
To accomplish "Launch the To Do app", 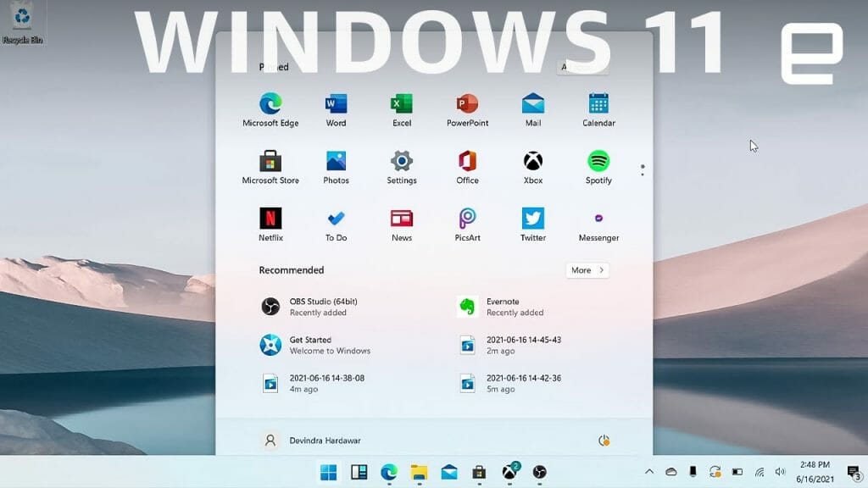I will 336,225.
